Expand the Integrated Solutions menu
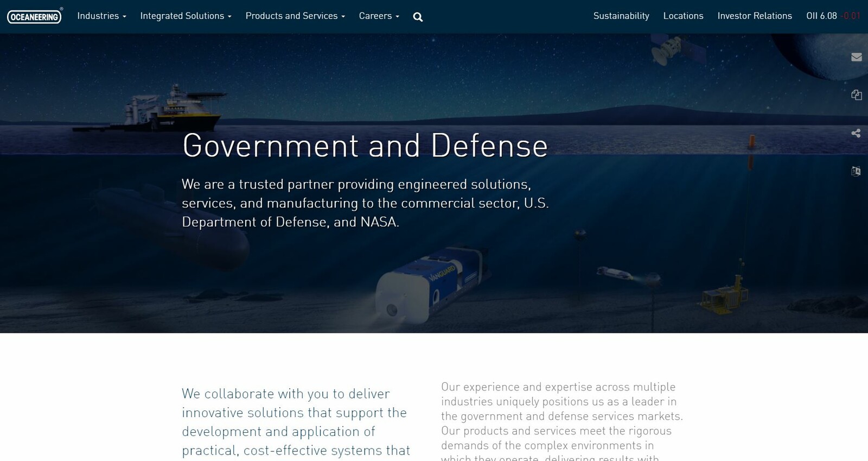868x461 pixels. tap(186, 16)
